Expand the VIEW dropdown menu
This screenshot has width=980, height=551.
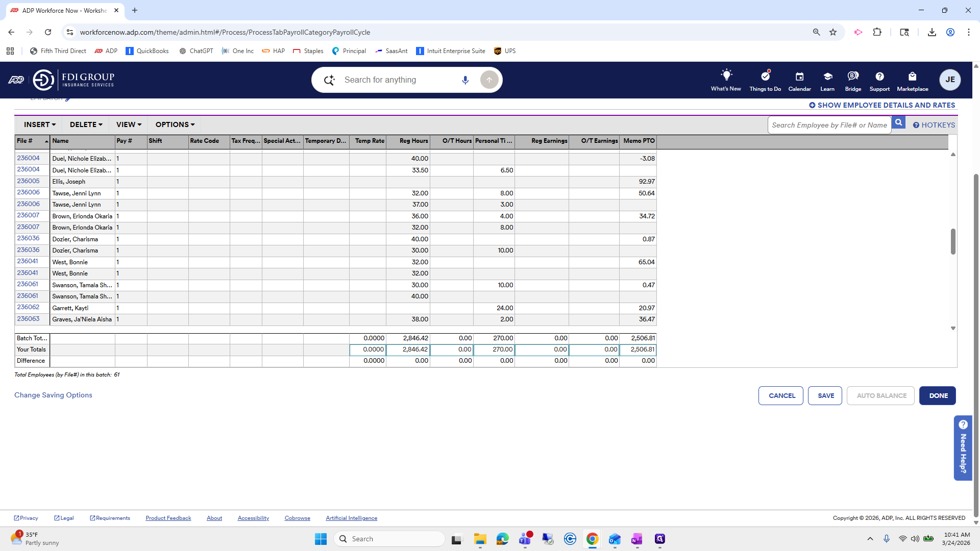pyautogui.click(x=129, y=124)
